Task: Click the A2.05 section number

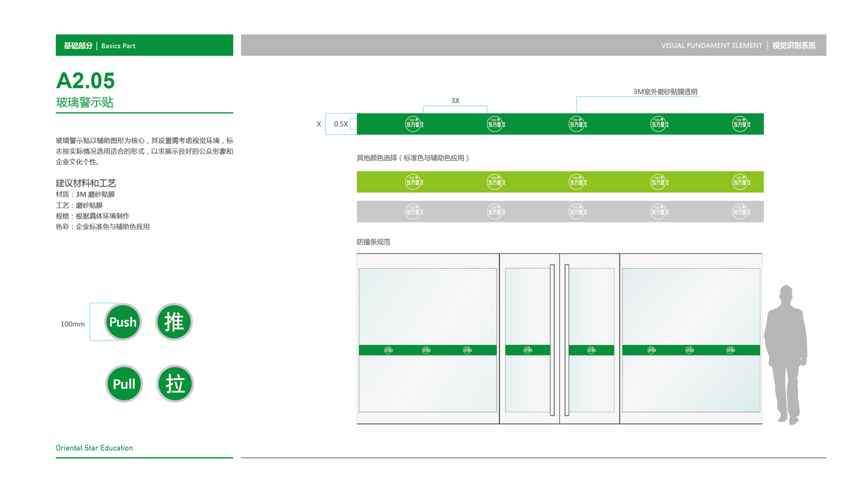Action: (86, 81)
